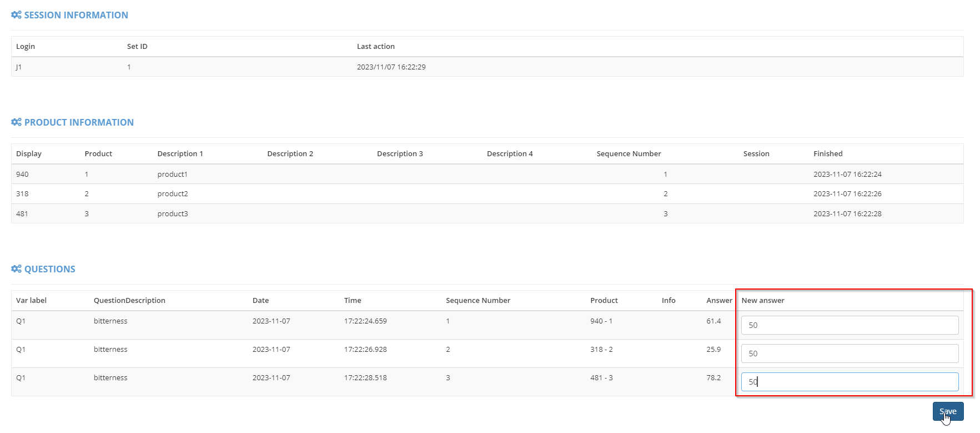980x433 pixels.
Task: Select the product1 description cell
Action: click(172, 175)
